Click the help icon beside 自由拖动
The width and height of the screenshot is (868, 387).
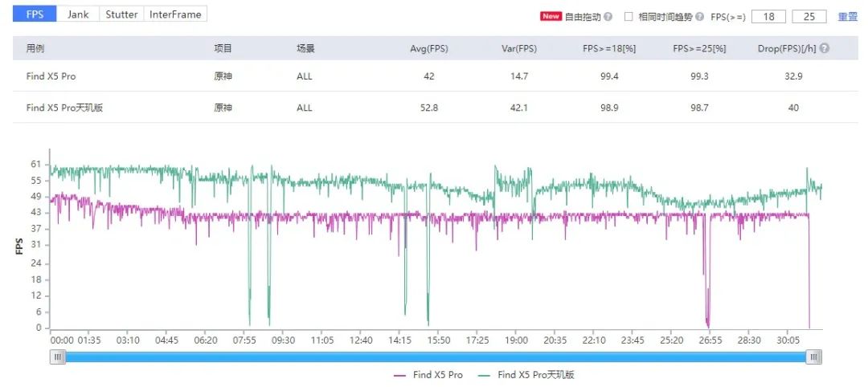click(608, 17)
